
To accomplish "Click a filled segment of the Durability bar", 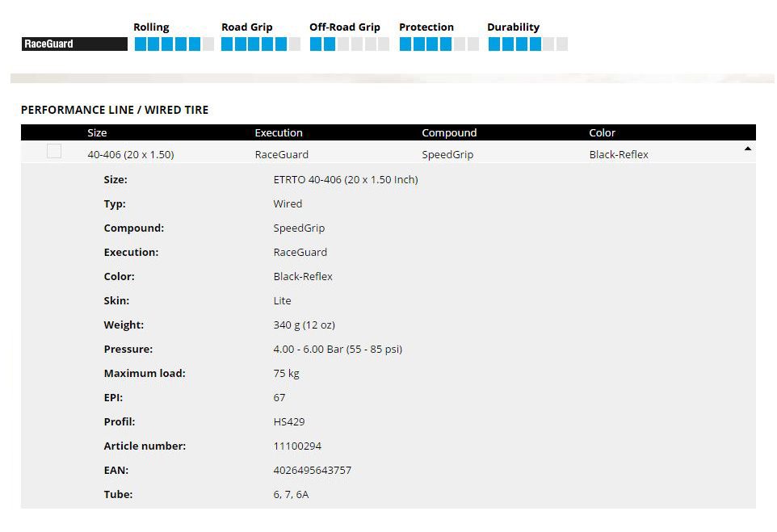I will 497,44.
